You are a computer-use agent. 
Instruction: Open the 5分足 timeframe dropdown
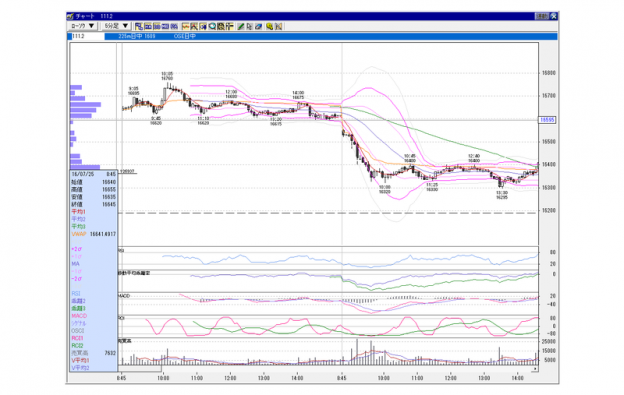pos(116,26)
